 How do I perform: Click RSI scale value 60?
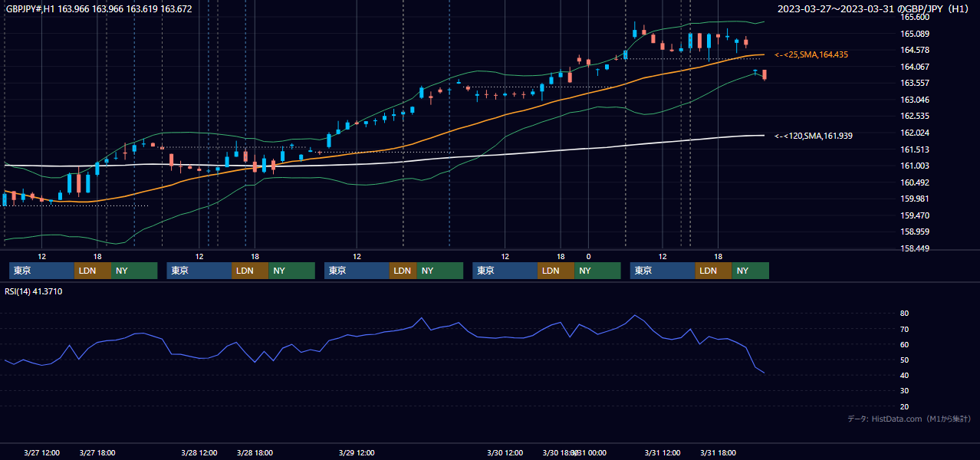coord(905,344)
